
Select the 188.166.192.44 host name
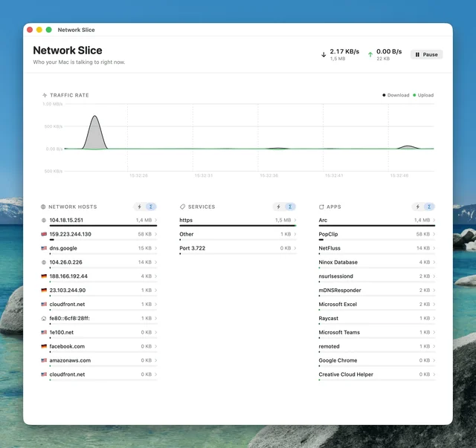(68, 276)
